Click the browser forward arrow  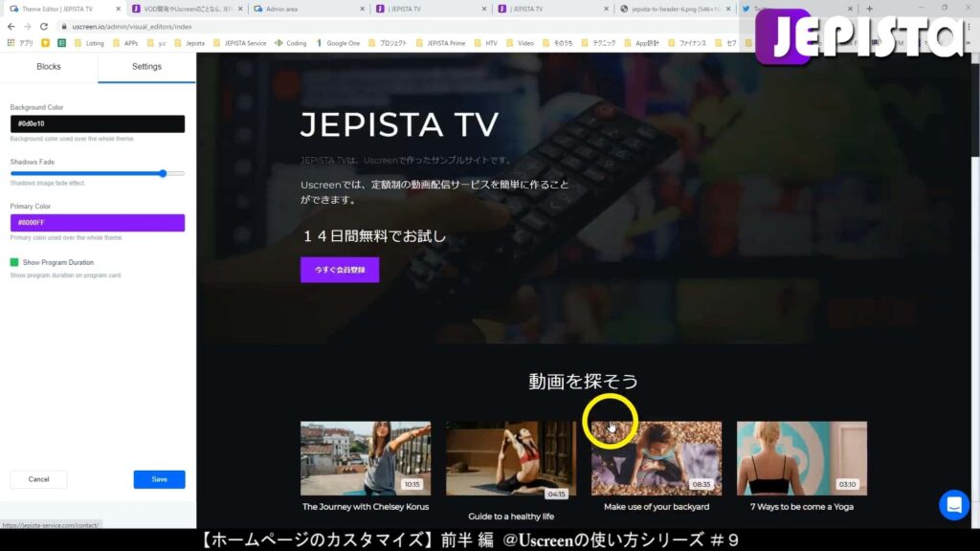point(27,27)
